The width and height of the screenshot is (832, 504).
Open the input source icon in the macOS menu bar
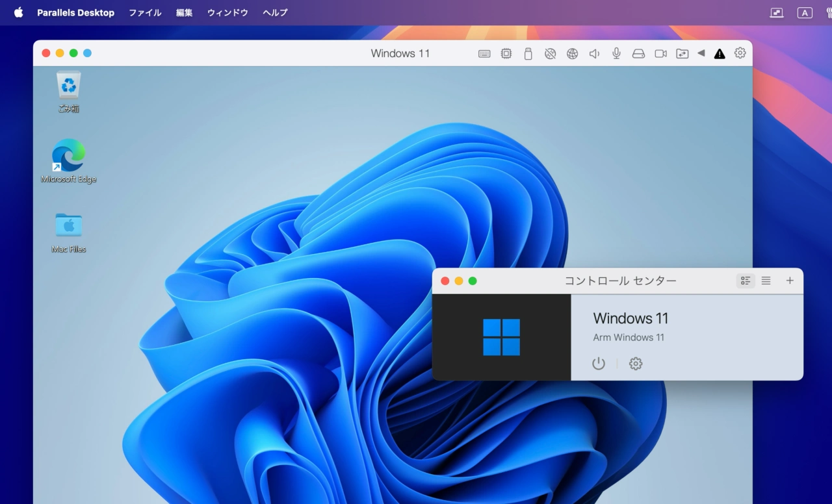[804, 12]
